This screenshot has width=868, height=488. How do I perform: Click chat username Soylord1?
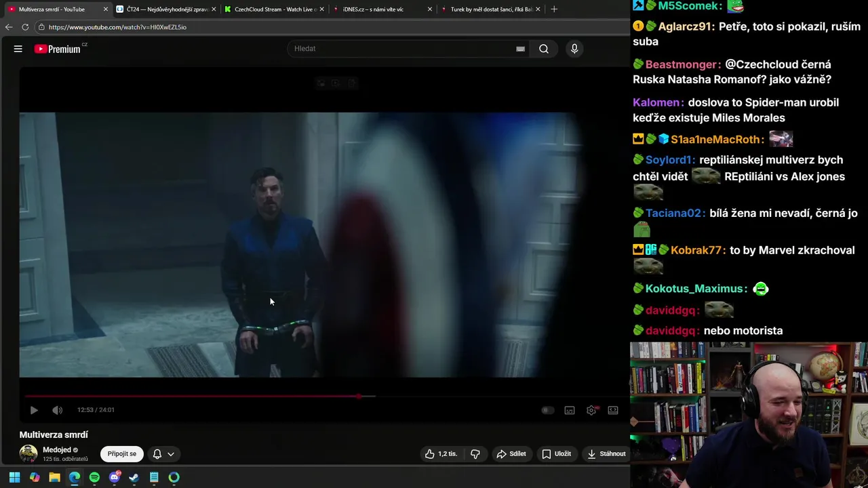(x=669, y=160)
